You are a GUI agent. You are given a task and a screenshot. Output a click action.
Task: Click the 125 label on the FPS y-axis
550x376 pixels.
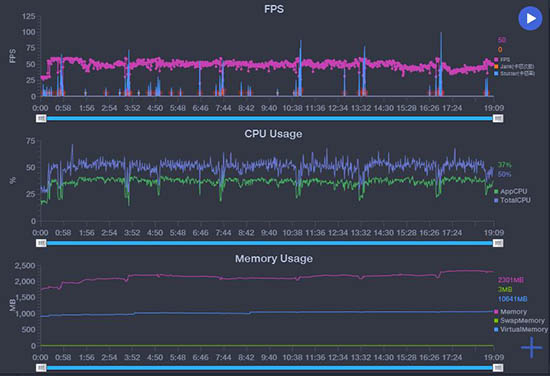pos(28,16)
